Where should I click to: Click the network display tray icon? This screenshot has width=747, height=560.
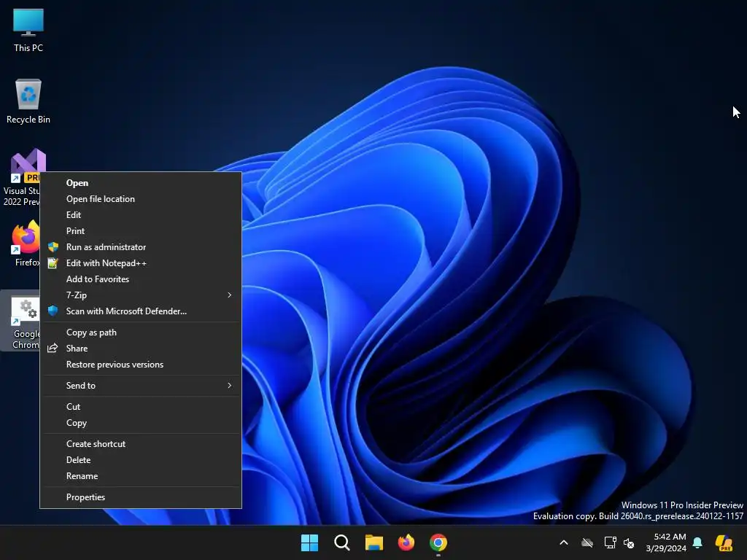[x=611, y=542]
